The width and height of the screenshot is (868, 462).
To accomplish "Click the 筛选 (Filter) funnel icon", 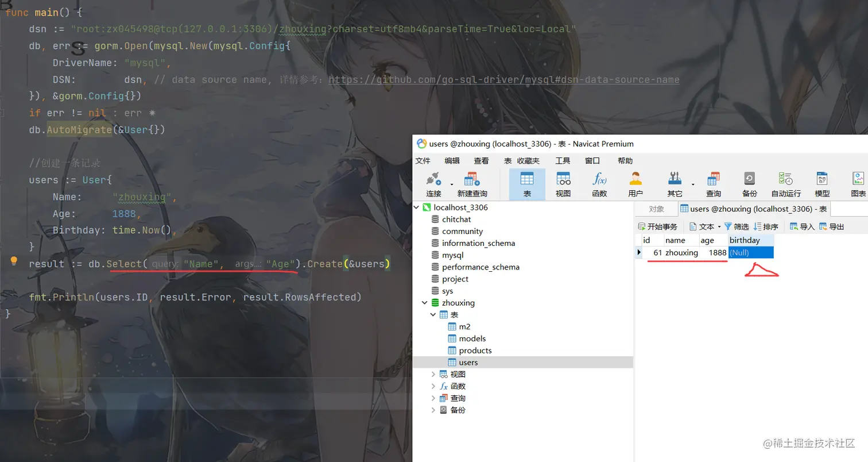I will click(728, 226).
